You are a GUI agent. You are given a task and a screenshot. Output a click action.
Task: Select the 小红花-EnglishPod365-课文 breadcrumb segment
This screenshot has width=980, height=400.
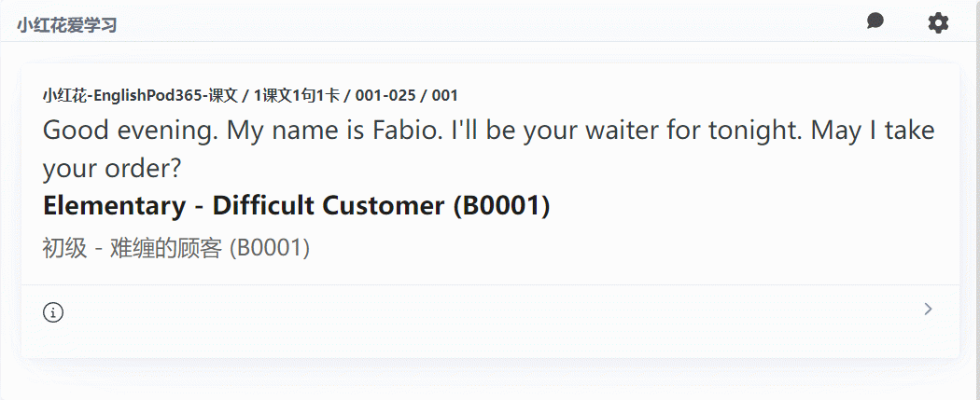point(139,95)
